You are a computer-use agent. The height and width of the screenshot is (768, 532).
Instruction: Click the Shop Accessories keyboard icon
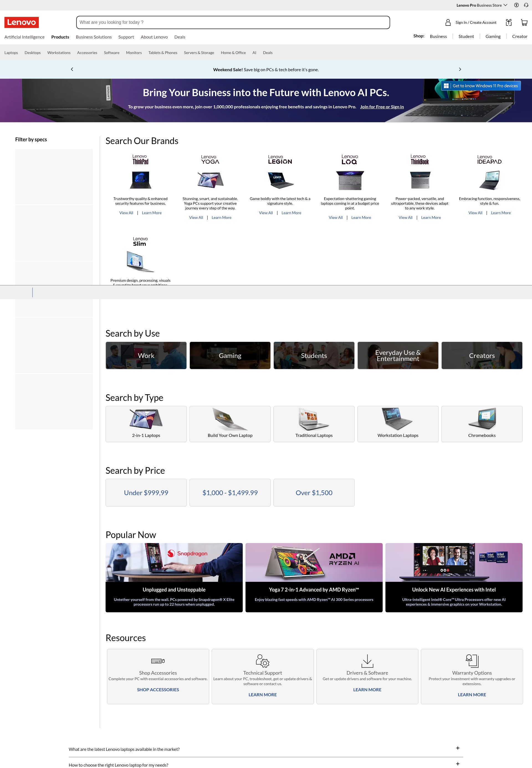tap(158, 661)
